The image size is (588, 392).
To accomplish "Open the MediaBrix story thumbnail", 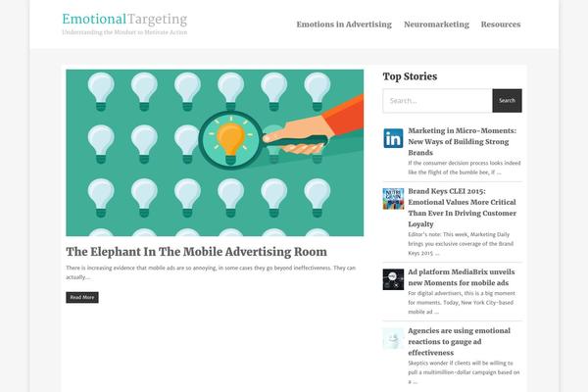I will (x=393, y=279).
